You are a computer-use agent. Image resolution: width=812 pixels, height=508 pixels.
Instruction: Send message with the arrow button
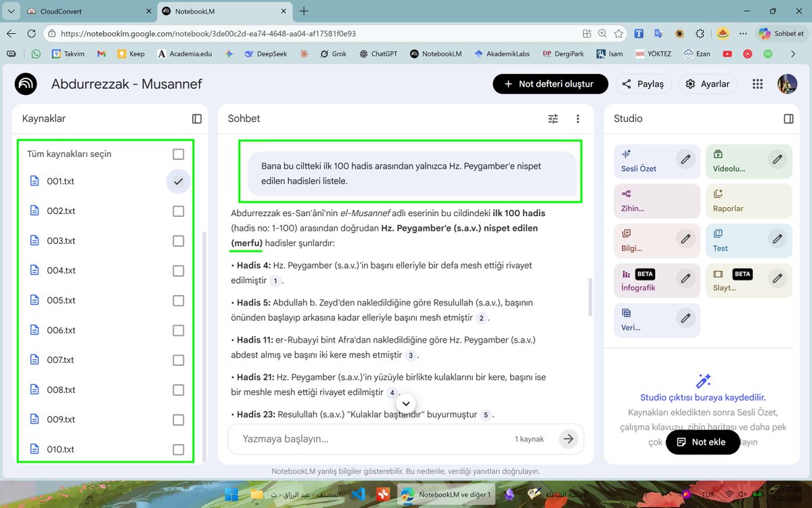click(568, 439)
